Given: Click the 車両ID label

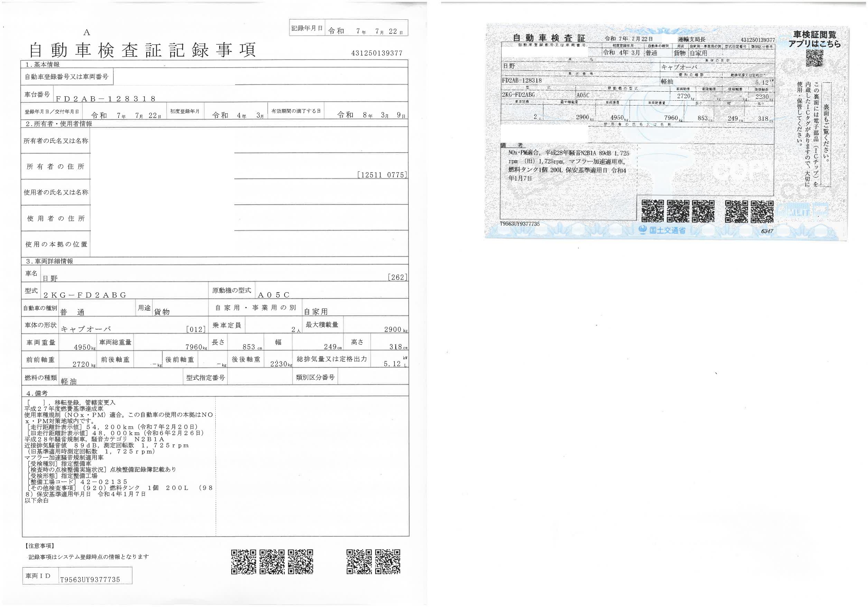Looking at the screenshot, I should click(38, 576).
